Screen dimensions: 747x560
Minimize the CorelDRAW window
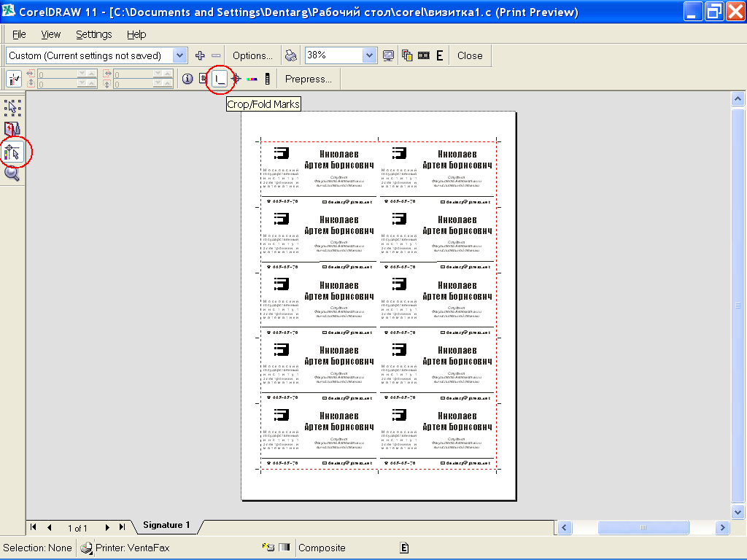point(693,12)
